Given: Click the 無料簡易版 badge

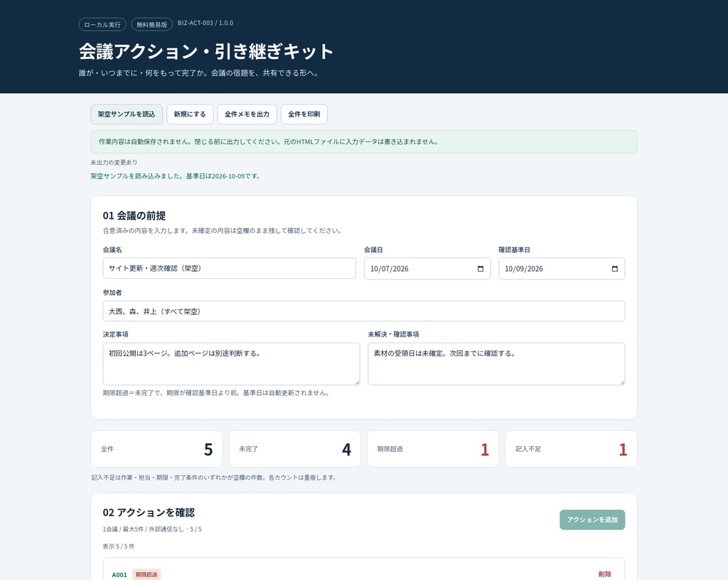Looking at the screenshot, I should pos(152,25).
